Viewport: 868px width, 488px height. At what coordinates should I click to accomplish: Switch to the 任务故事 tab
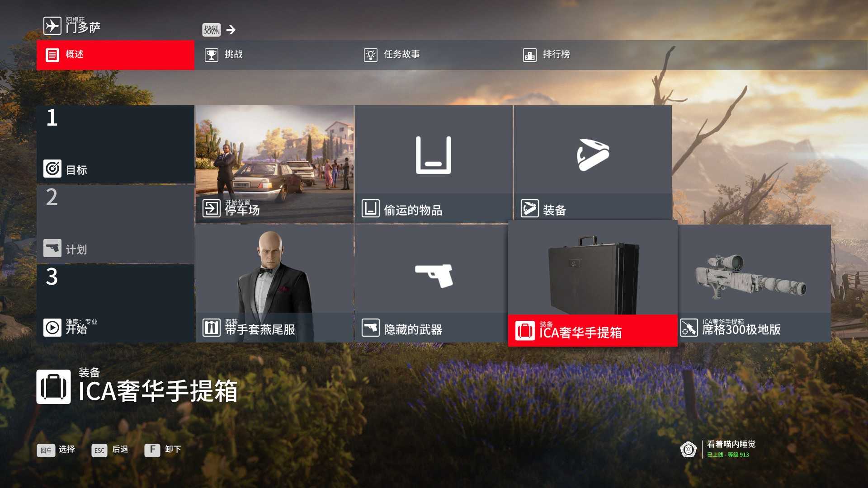401,54
